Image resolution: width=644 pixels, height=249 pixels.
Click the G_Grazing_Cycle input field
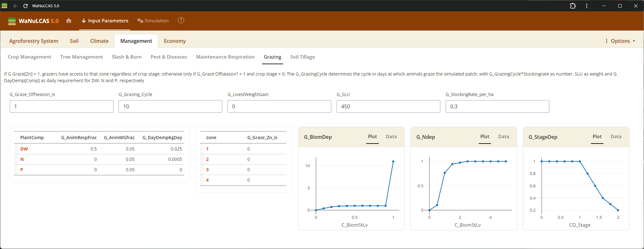pos(170,106)
